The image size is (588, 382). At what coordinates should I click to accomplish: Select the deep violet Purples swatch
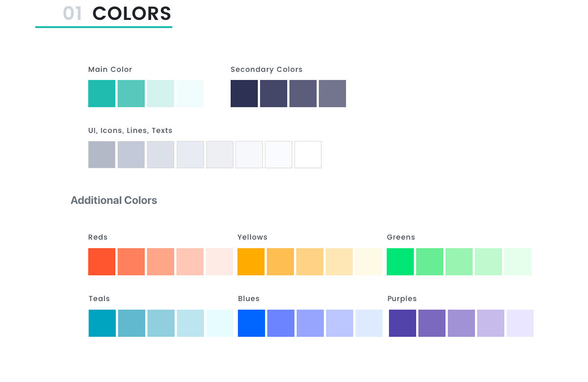click(x=402, y=323)
